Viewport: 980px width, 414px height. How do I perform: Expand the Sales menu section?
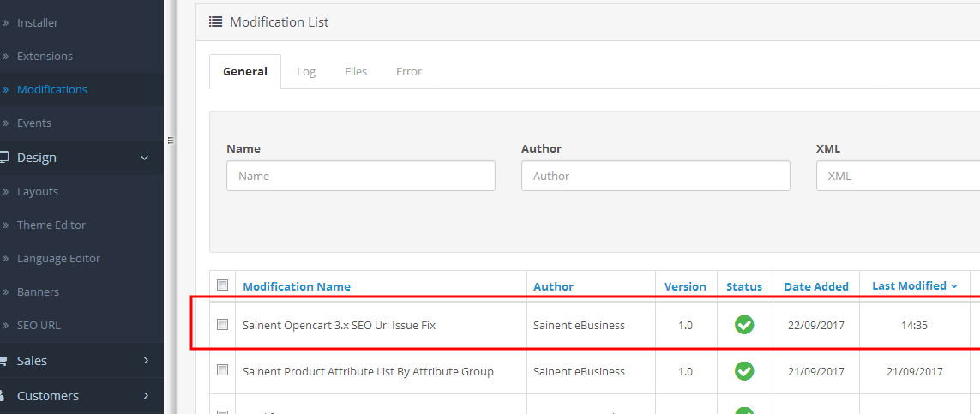[146, 360]
